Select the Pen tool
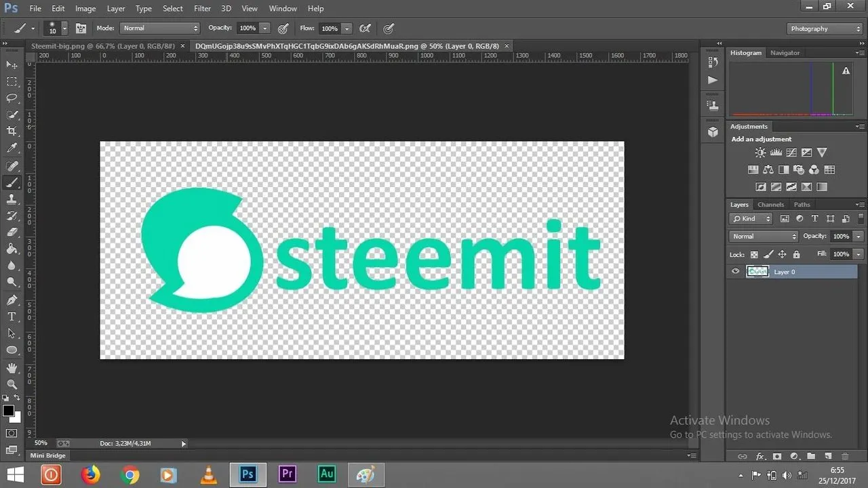 (x=12, y=300)
